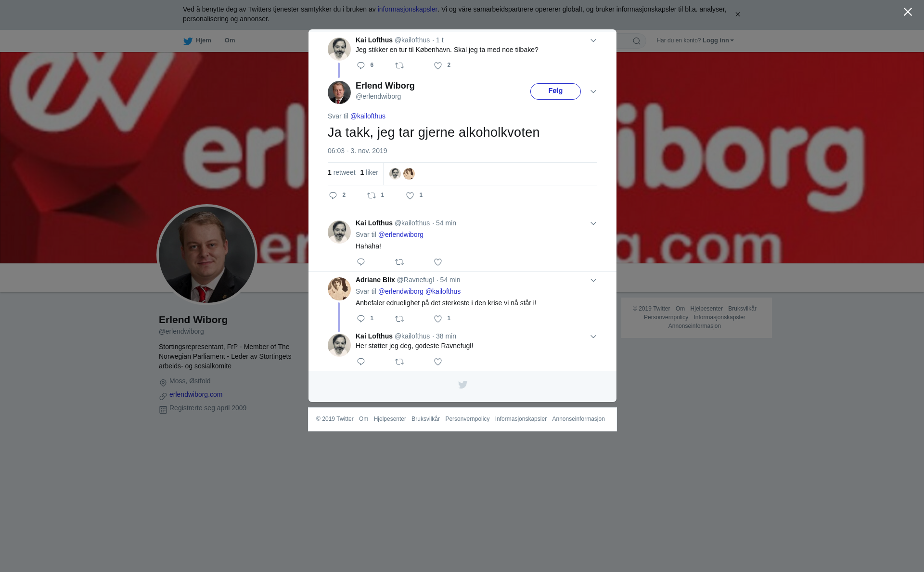This screenshot has width=924, height=572.
Task: Open the Om menu item
Action: coord(230,40)
